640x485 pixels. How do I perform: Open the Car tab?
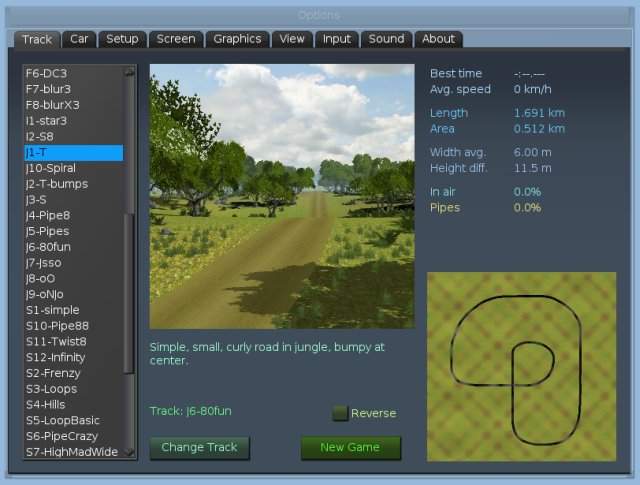click(x=79, y=39)
